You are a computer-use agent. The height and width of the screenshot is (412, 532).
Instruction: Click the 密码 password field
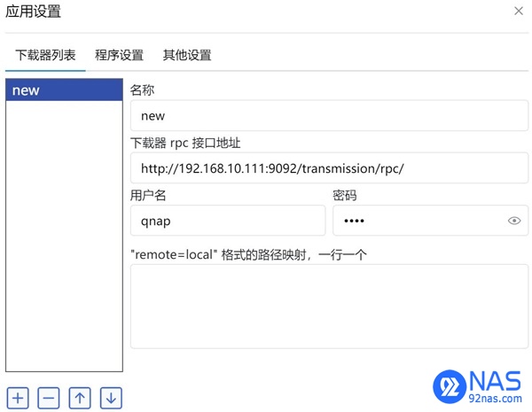[430, 221]
